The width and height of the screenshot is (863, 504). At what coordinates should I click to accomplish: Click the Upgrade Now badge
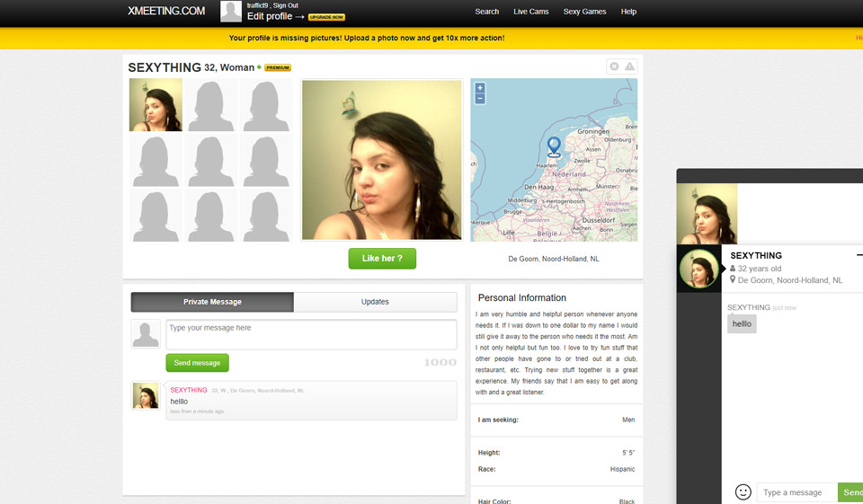point(326,17)
